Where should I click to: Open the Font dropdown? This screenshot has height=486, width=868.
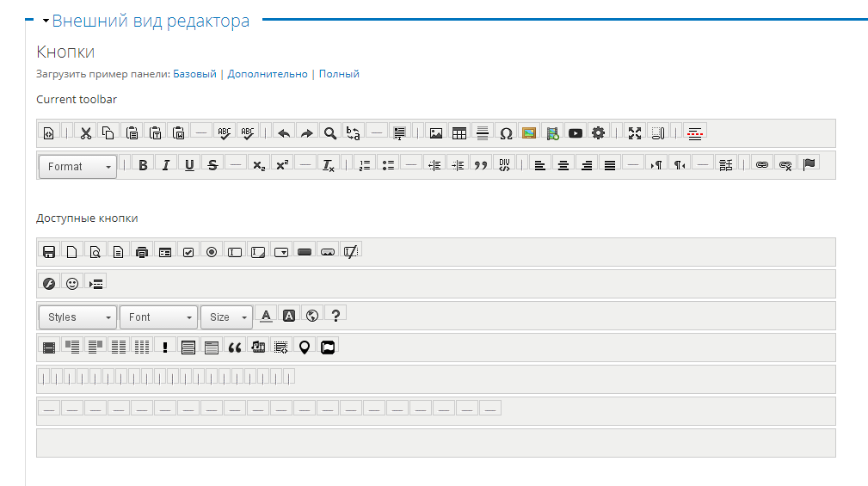click(159, 317)
